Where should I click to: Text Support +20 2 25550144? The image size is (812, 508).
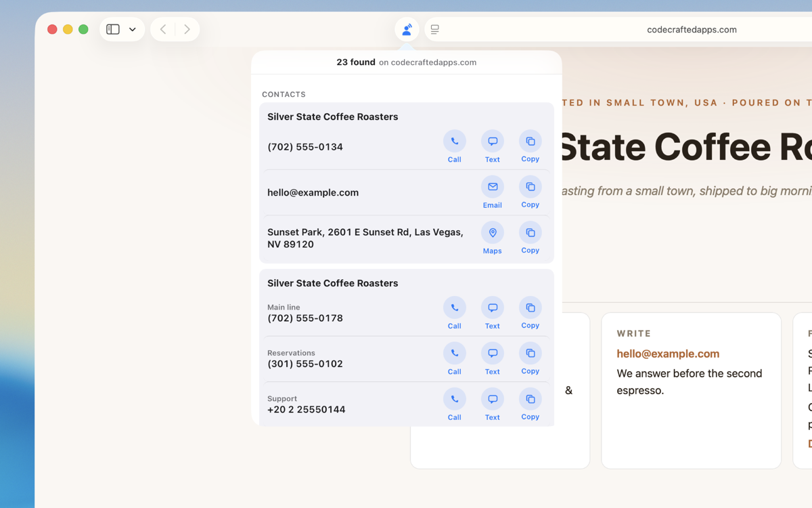tap(493, 405)
